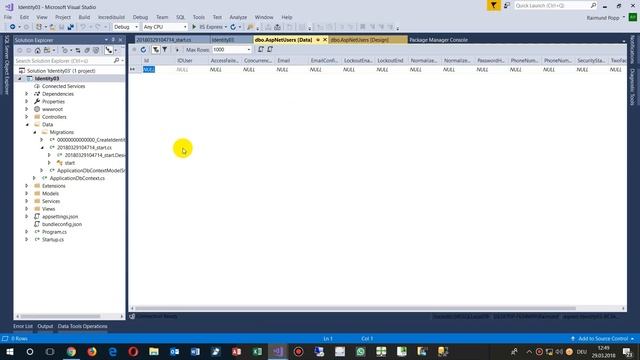Click the notifications flag beside Quick Launch
The width and height of the screenshot is (640, 360).
pos(507,5)
